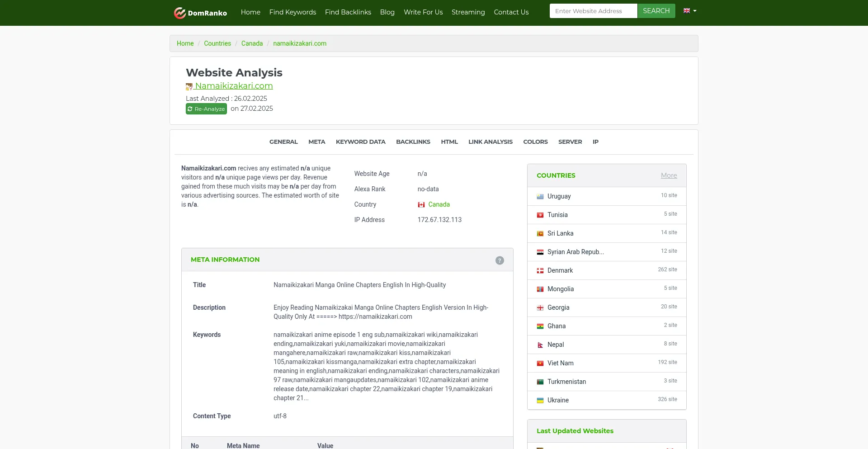Switch to the LINK ANALYSIS tab
This screenshot has width=868, height=449.
(x=491, y=142)
